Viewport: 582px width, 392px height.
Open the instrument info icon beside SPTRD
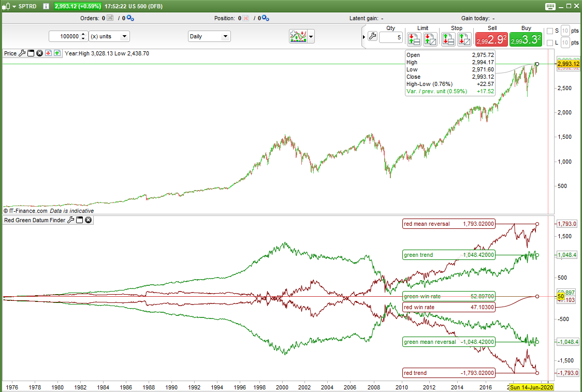(x=46, y=6)
